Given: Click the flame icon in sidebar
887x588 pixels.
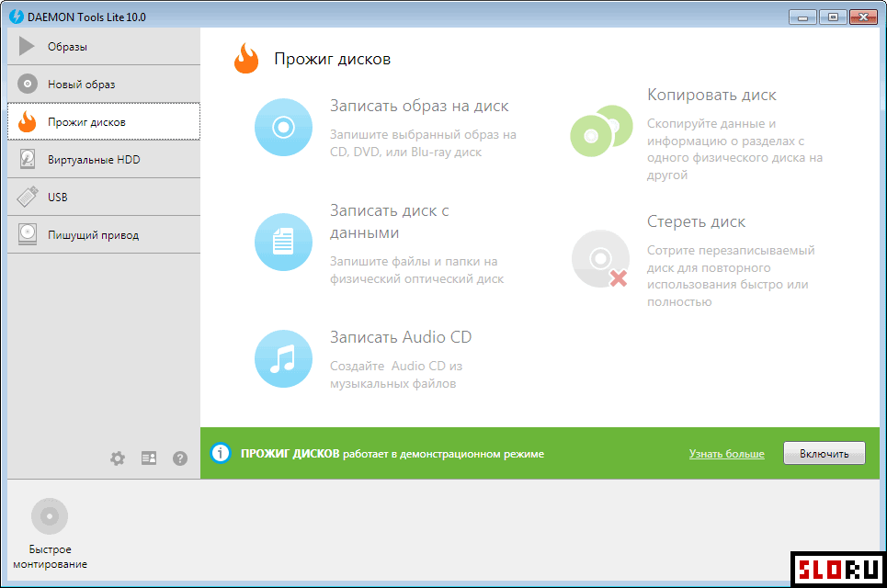Looking at the screenshot, I should tap(28, 121).
